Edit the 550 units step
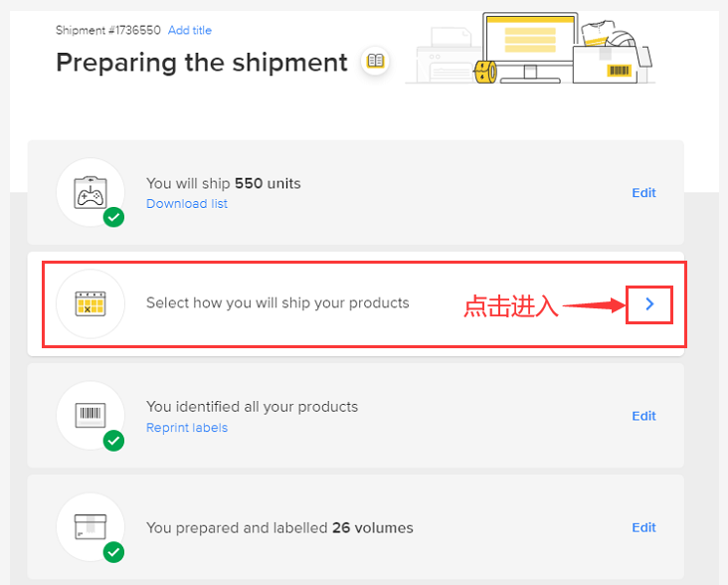 [643, 193]
